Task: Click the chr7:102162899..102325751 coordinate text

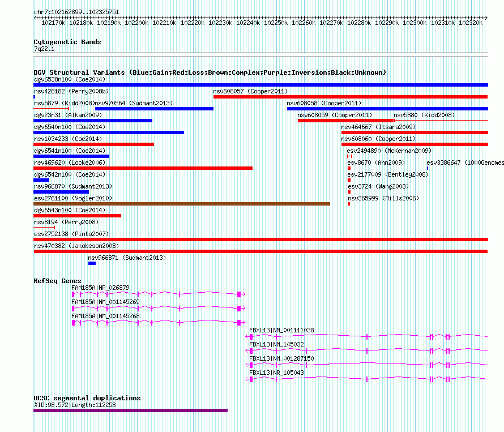Action: tap(76, 12)
